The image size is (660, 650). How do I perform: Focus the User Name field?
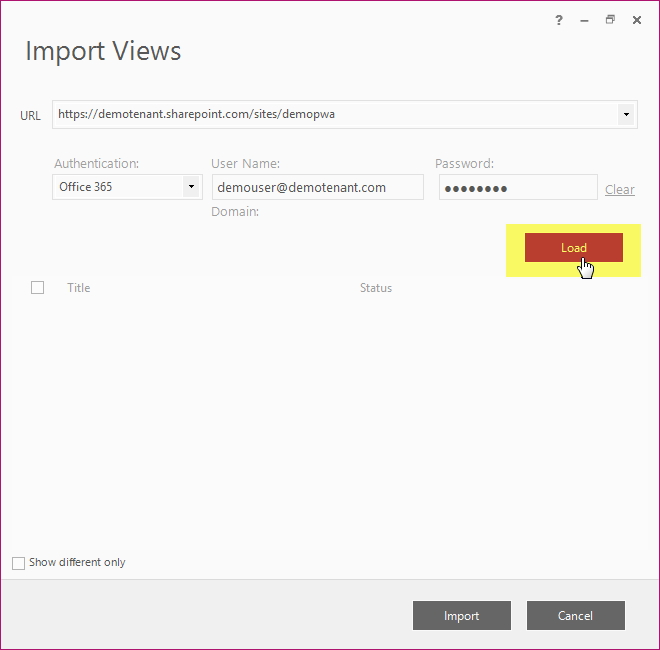318,187
